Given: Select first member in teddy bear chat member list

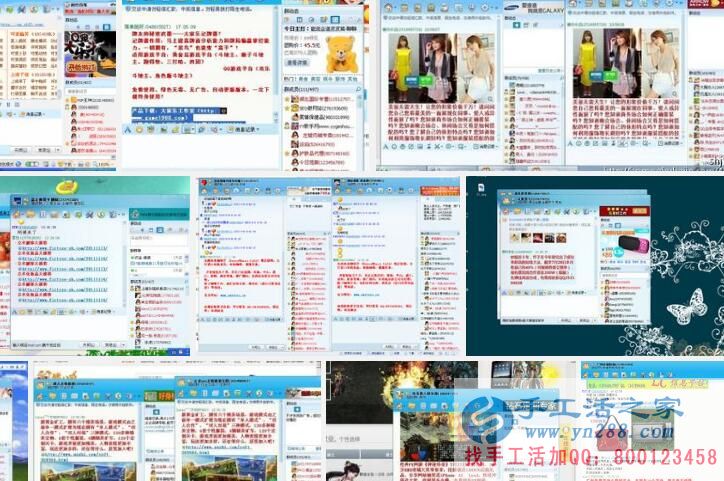Looking at the screenshot, I should [x=316, y=98].
